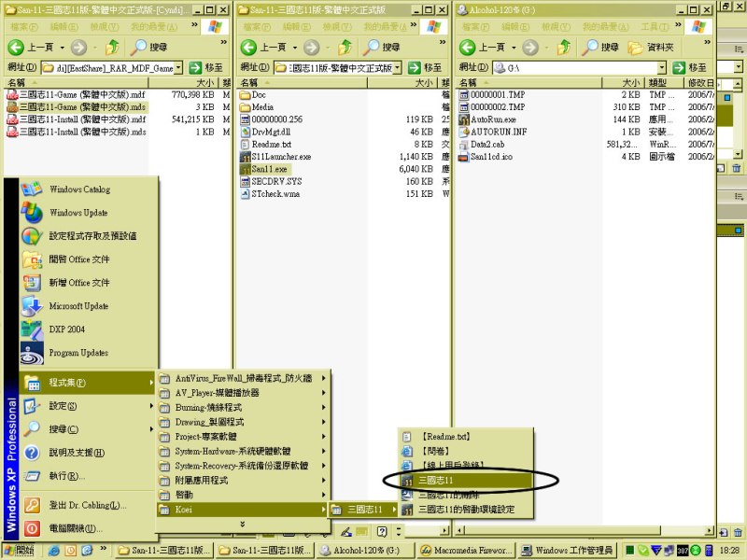Expand Project-專案軟體 program group
The image size is (747, 560).
pos(243,437)
